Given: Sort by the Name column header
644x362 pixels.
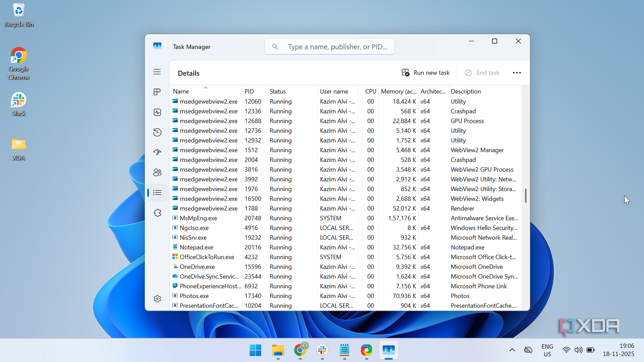Looking at the screenshot, I should click(206, 91).
